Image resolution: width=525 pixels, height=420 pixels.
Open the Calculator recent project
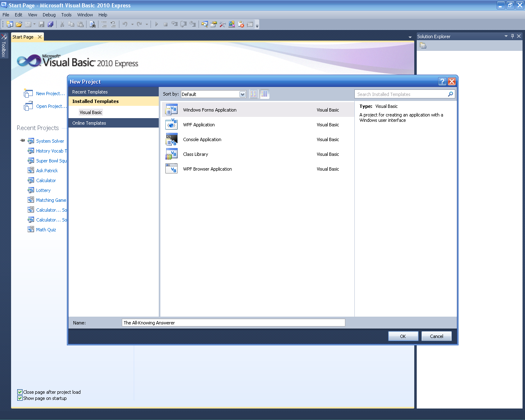point(46,180)
